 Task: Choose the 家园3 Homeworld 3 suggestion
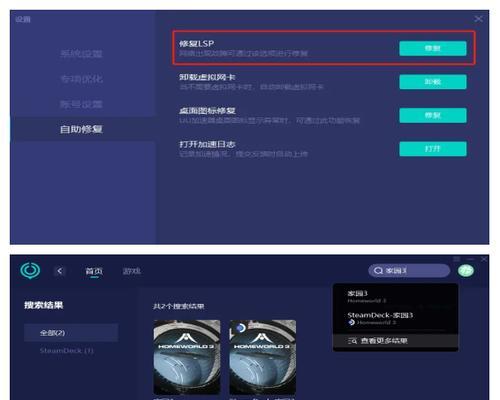coord(396,296)
